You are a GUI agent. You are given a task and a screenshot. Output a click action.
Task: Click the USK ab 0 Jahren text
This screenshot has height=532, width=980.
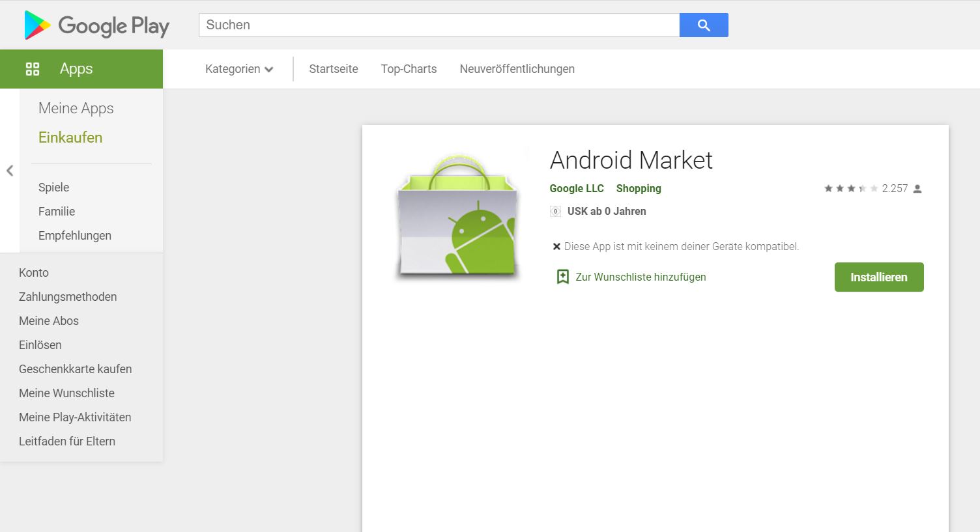(x=607, y=211)
